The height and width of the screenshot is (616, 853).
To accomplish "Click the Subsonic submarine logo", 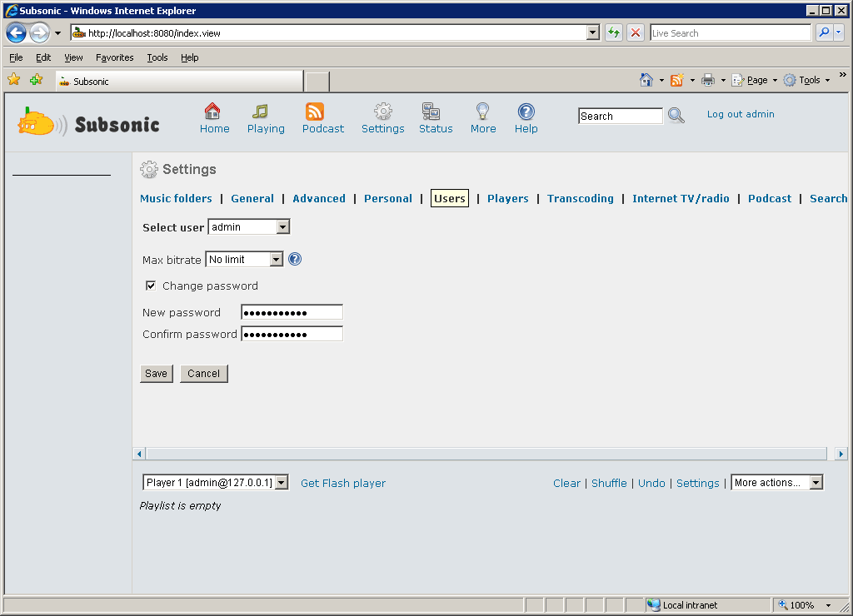I will click(x=42, y=122).
